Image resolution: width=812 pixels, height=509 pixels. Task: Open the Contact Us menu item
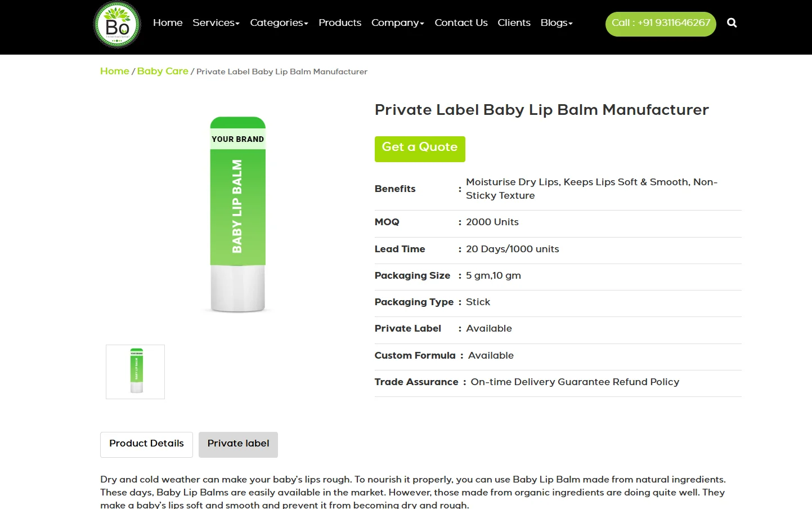click(461, 23)
